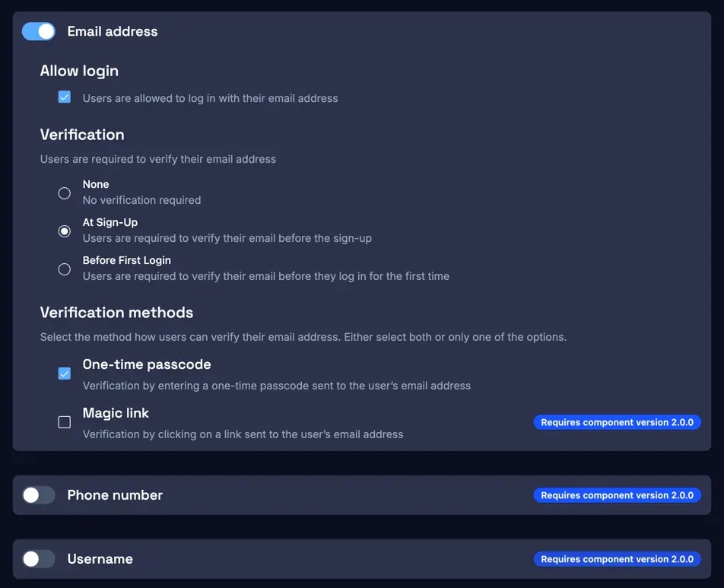Click the Phone number version requirement badge
This screenshot has height=588, width=724.
point(617,495)
